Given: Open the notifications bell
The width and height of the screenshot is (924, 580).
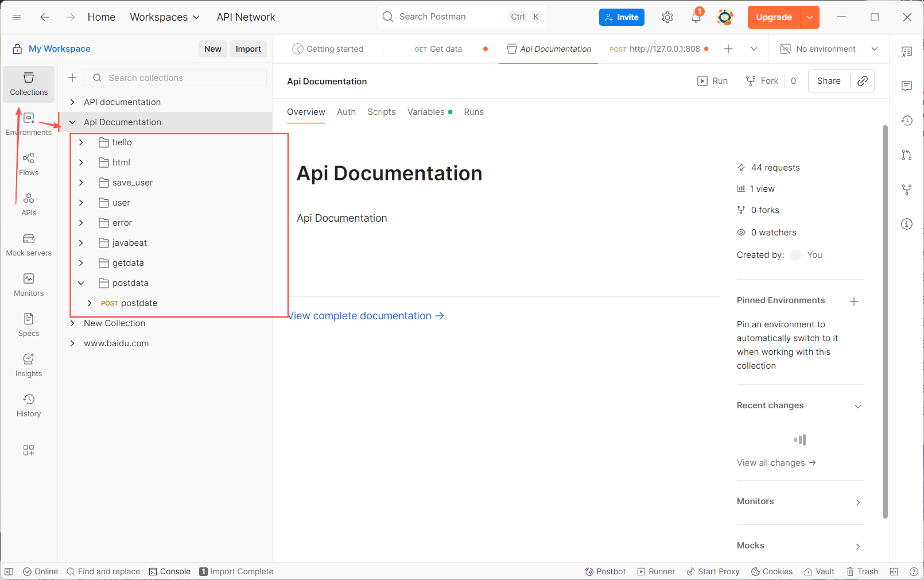Looking at the screenshot, I should click(x=696, y=17).
